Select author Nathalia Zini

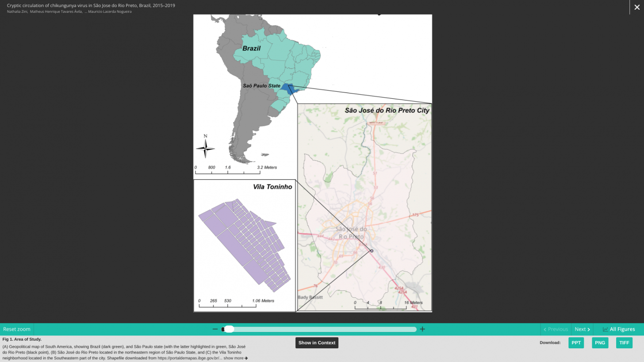pos(17,12)
